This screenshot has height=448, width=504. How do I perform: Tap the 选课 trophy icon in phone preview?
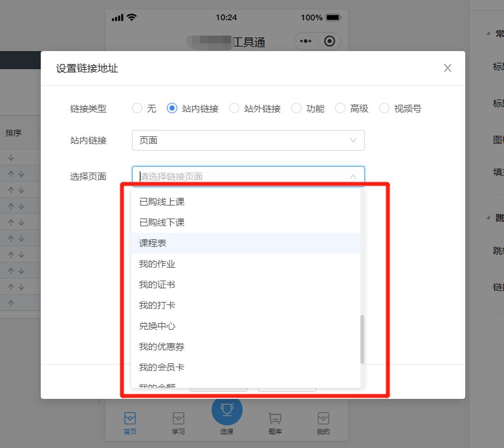pyautogui.click(x=227, y=410)
